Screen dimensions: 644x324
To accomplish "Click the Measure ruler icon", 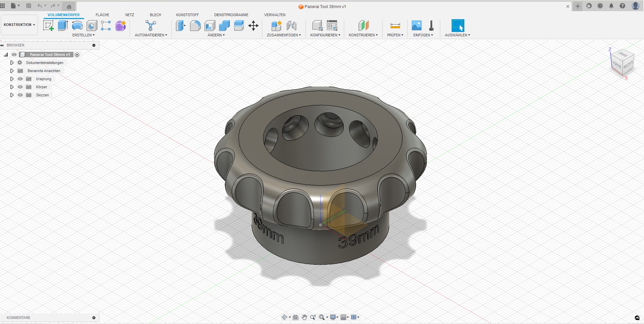I will [395, 26].
